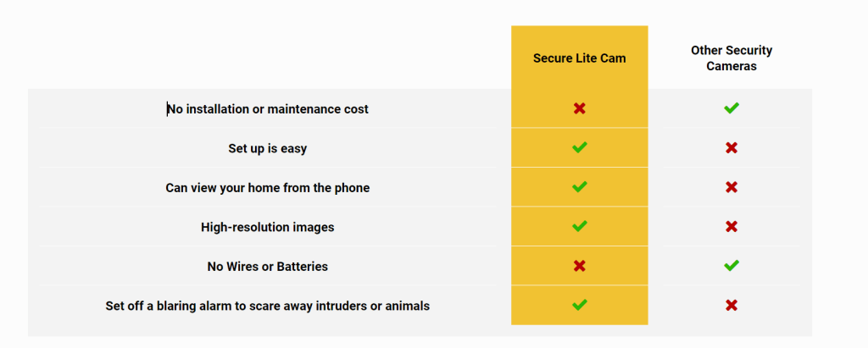Click green check for Other Cameras installation cost
The image size is (868, 348).
pos(732,108)
